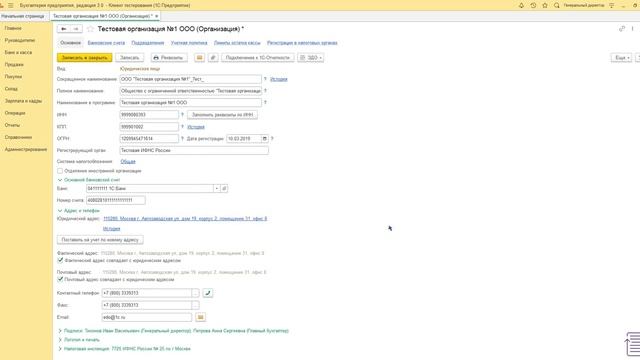Open favorites star in title bar
The height and width of the screenshot is (360, 640).
tap(545, 5)
